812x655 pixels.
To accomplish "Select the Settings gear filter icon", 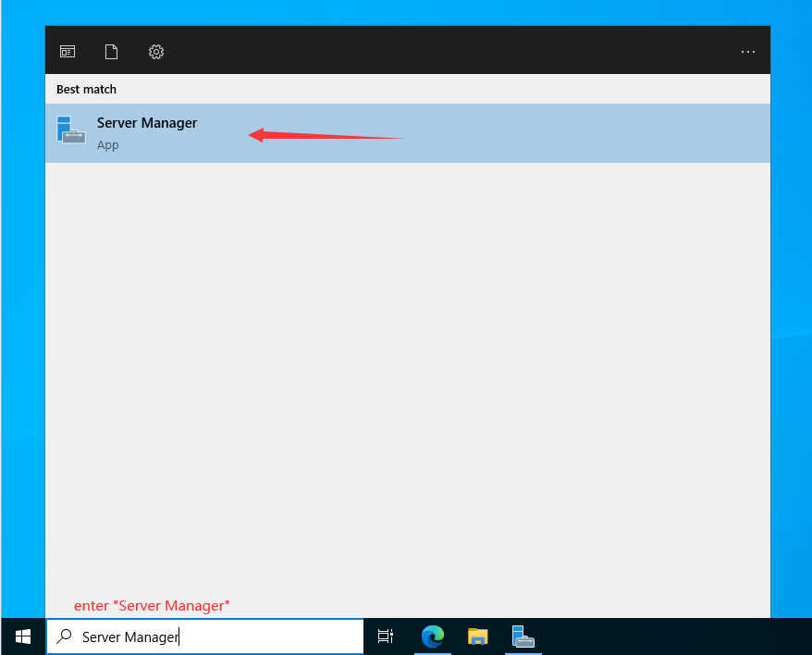I will point(156,52).
